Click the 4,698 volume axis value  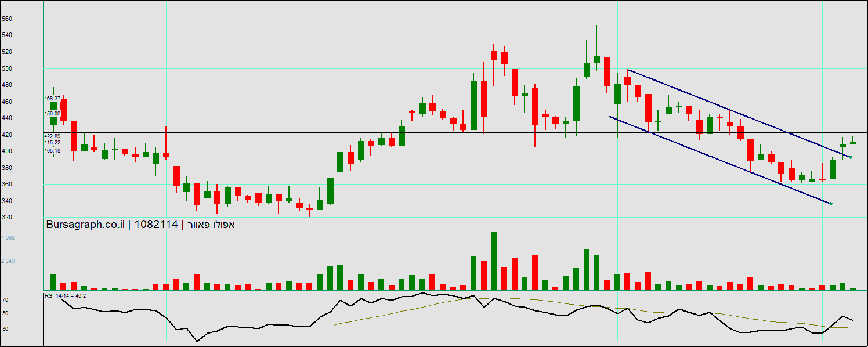coord(8,238)
